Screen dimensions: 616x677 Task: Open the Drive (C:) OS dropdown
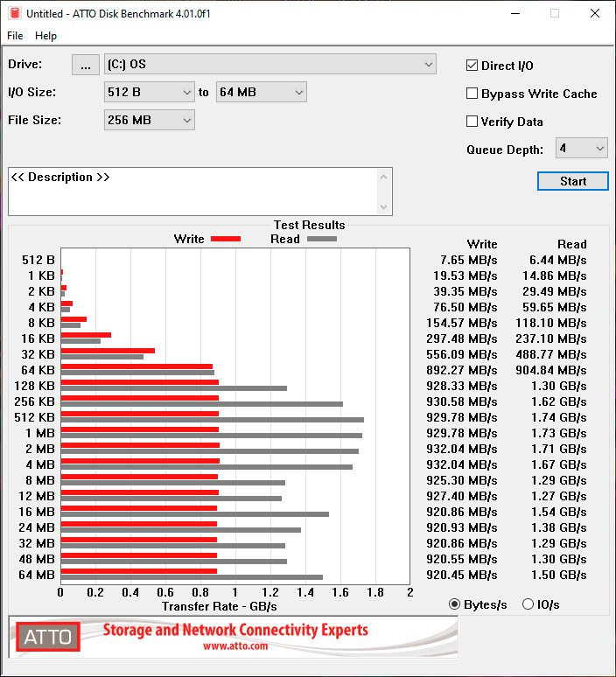[270, 65]
